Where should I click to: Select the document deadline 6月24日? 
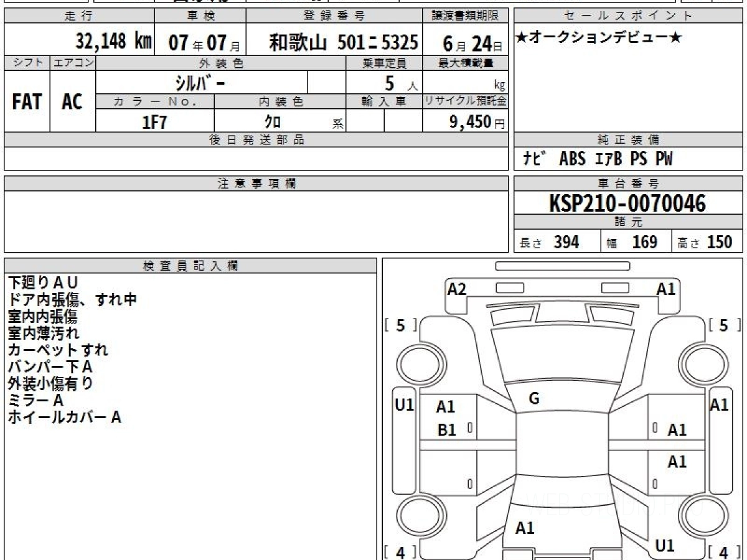(x=472, y=43)
